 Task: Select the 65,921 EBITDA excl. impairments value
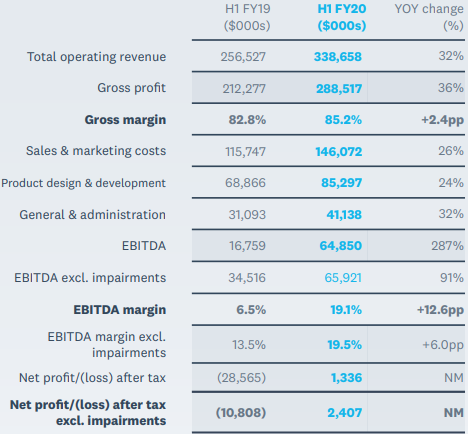click(x=343, y=278)
